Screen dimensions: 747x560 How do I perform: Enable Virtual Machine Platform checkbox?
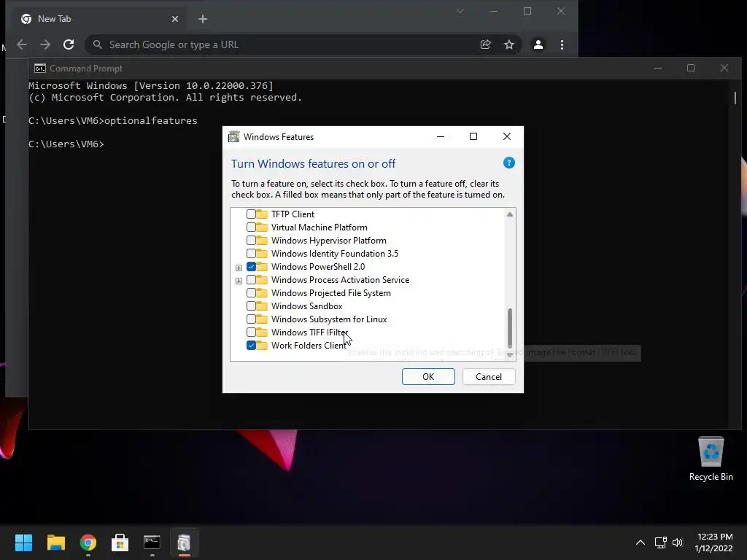tap(251, 227)
